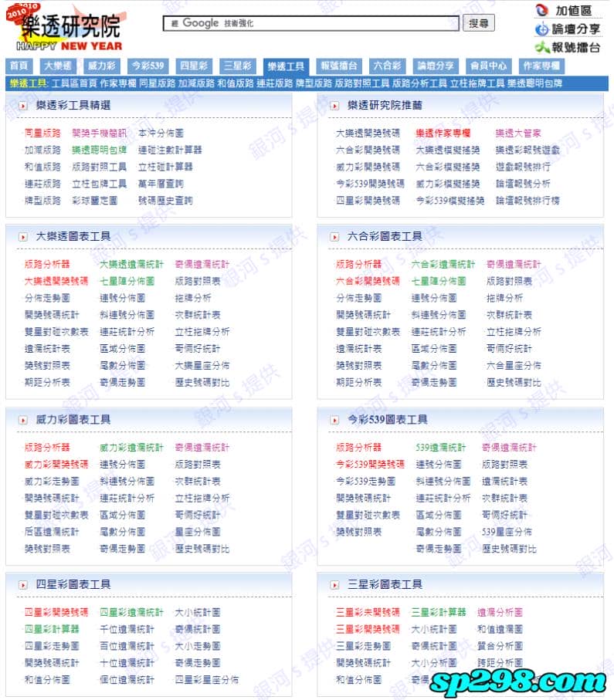Screen dimensions: 614x700
Task: Click the arrow icon beside 今彩539圖表工具
Action: pos(334,420)
